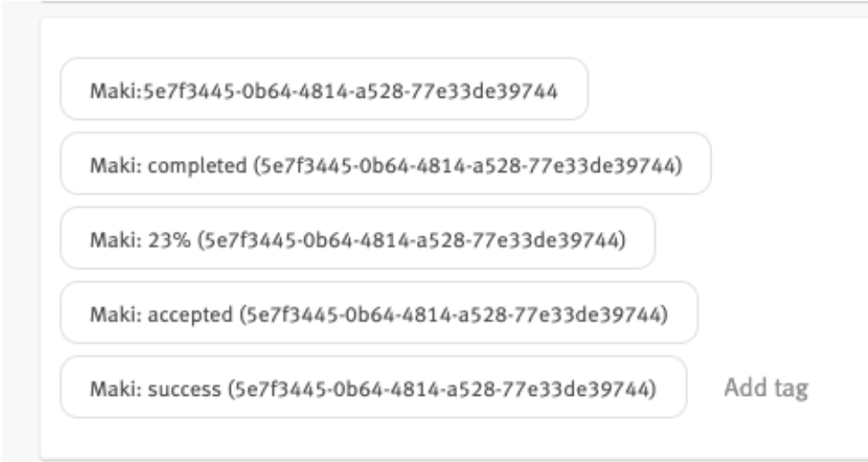Click "Maki:" prefix of the accepted tag
868x462 pixels.
(116, 314)
